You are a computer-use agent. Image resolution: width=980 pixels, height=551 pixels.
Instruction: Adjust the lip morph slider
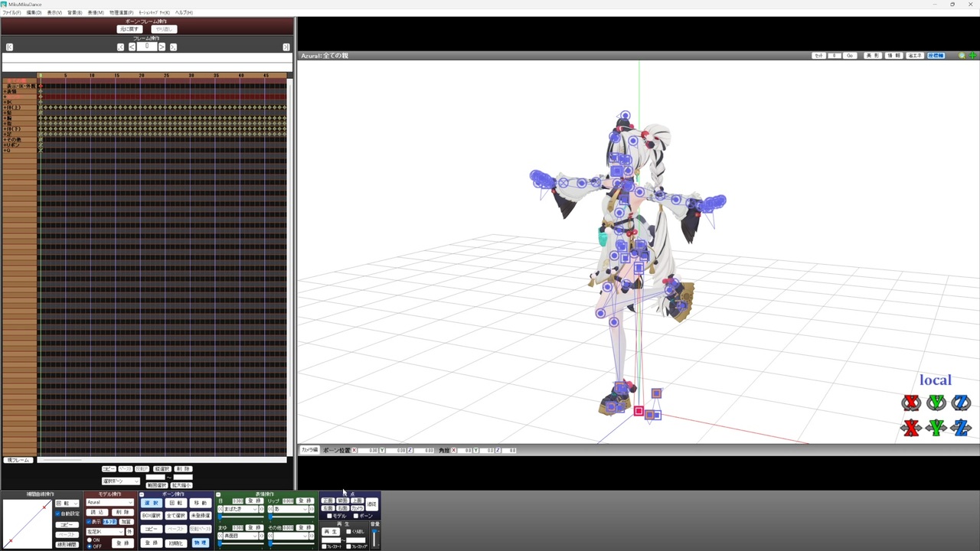(x=291, y=517)
